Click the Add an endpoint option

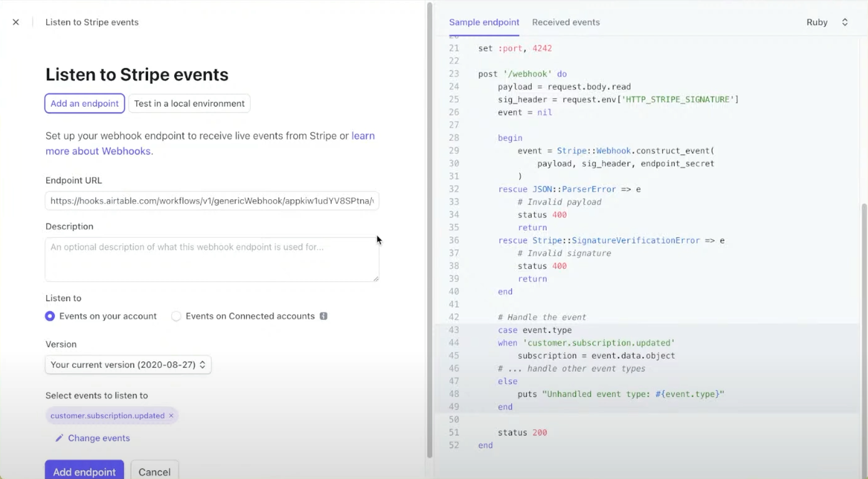[x=84, y=103]
